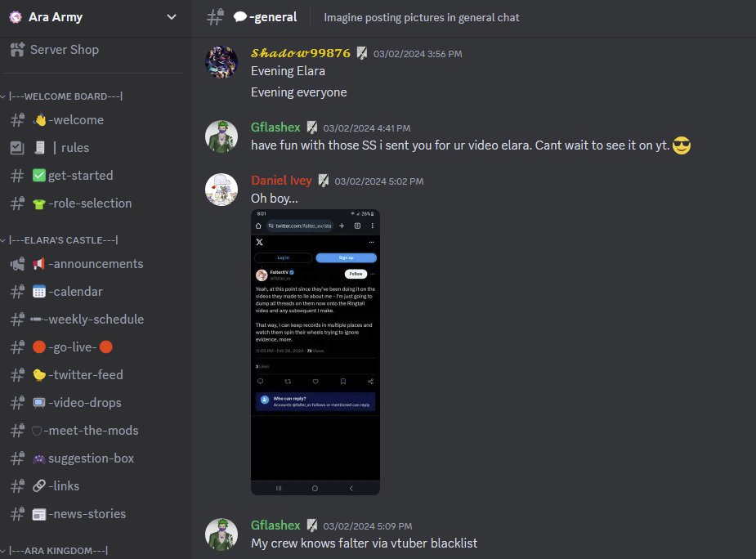Open the Server Shop icon

coord(17,50)
